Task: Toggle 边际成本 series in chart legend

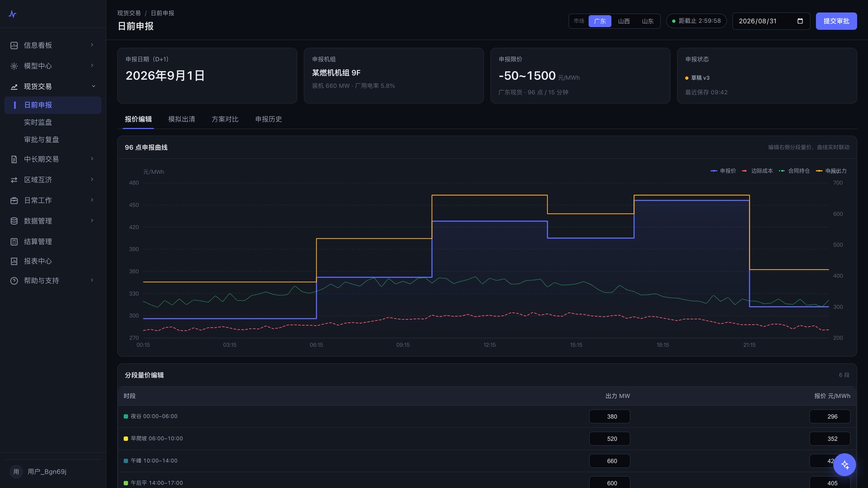Action: 757,171
